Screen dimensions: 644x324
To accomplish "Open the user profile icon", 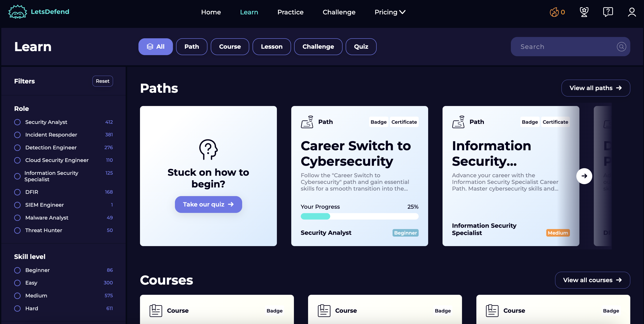I will [x=632, y=12].
